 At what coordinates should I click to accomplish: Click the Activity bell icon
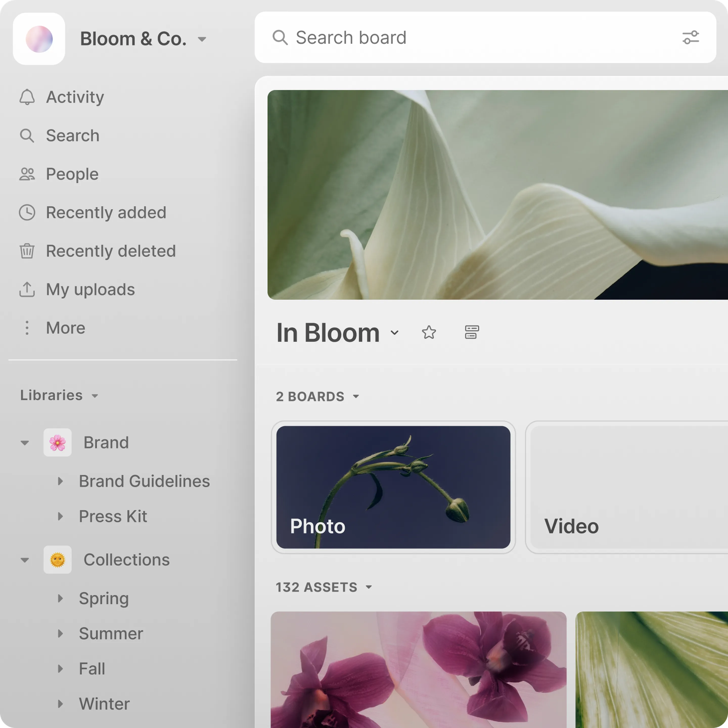[27, 97]
